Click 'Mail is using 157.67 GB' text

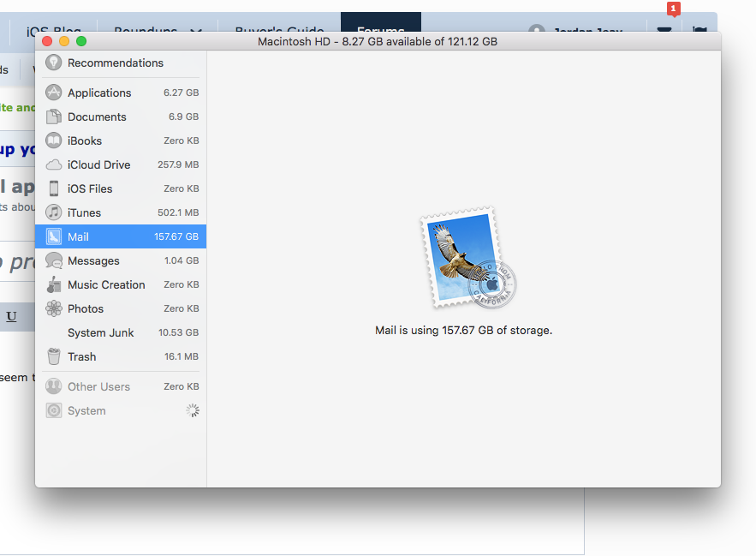[464, 330]
